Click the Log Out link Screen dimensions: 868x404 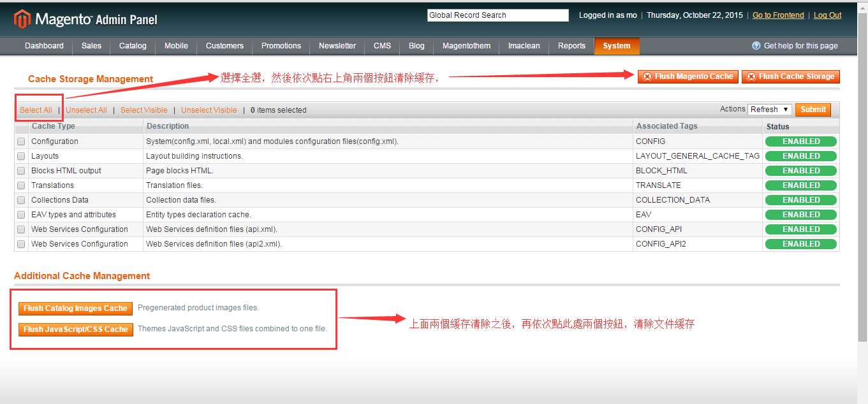coord(827,15)
